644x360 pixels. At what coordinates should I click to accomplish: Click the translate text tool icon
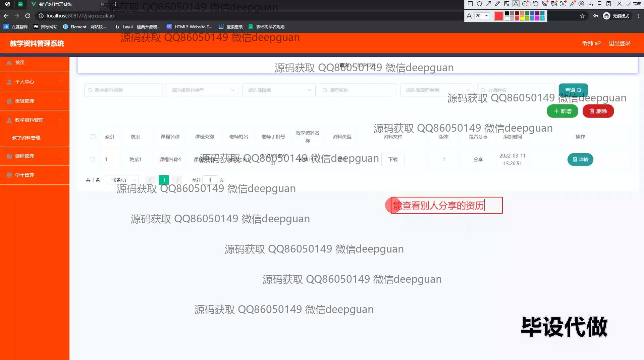[x=554, y=4]
